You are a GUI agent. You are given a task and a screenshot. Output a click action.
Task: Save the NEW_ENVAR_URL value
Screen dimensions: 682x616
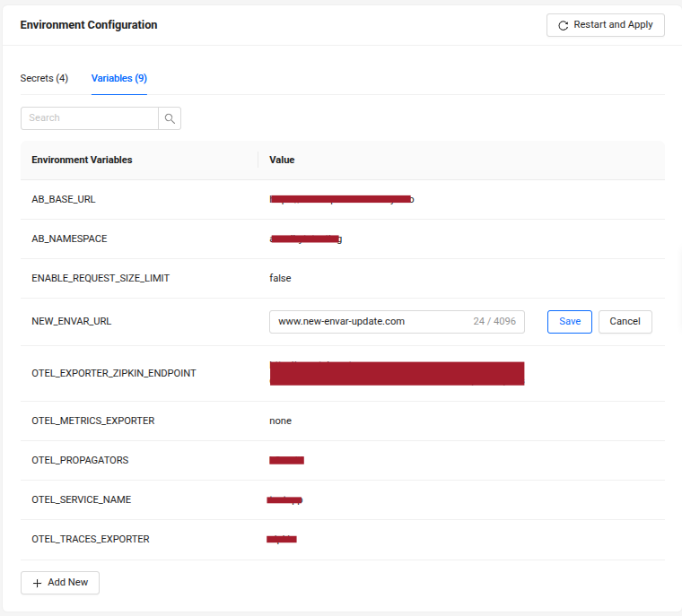[x=569, y=322]
